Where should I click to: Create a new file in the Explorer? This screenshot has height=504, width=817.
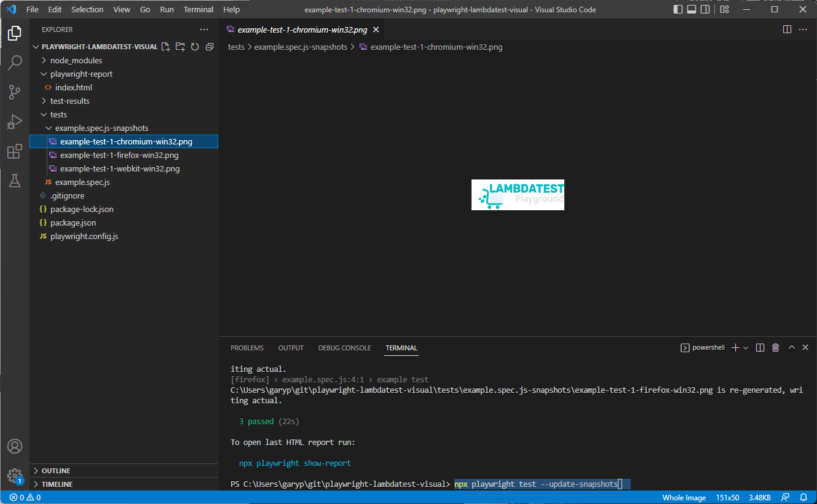(x=165, y=46)
